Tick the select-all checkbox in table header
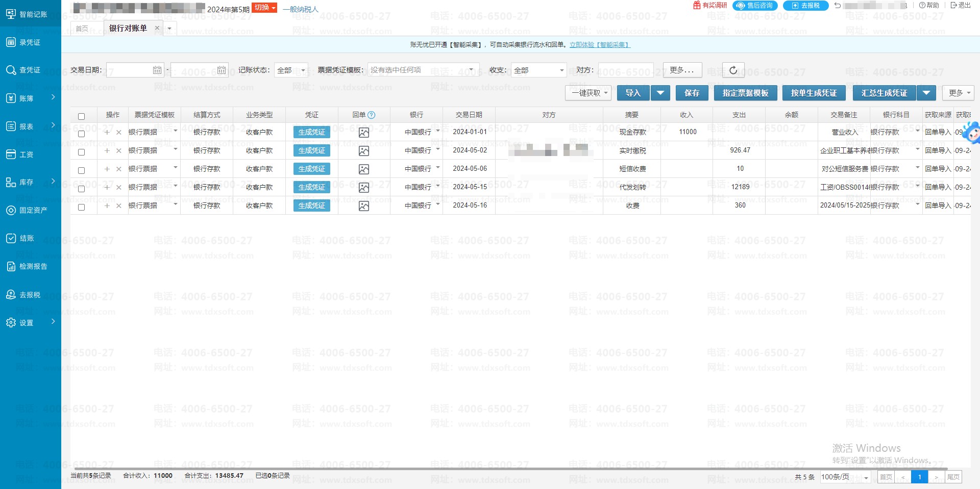This screenshot has height=489, width=980. coord(81,116)
